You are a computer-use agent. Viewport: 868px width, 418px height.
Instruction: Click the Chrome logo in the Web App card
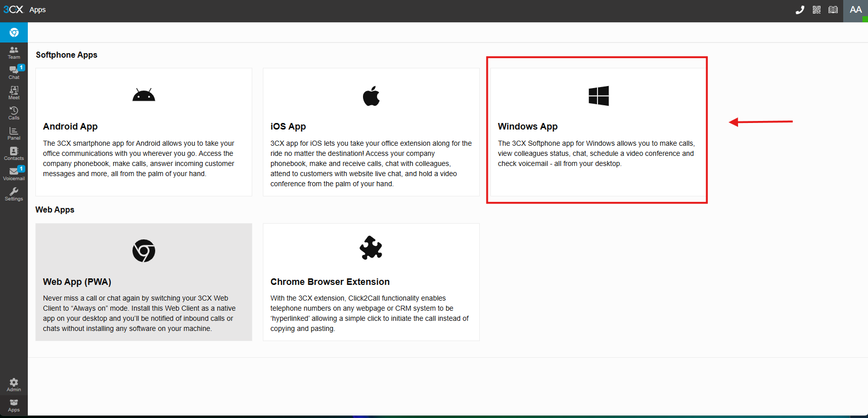pos(144,250)
